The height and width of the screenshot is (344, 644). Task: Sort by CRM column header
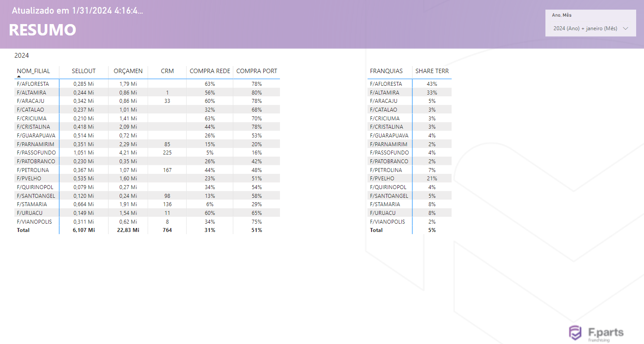(x=167, y=71)
